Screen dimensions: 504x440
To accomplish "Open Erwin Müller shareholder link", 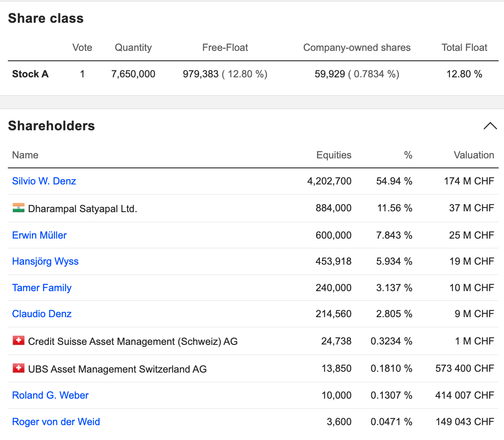I will pos(39,235).
